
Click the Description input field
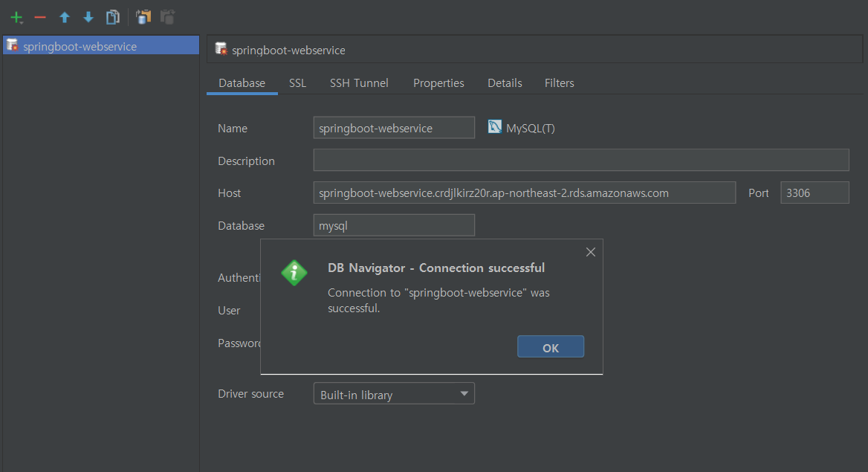[x=581, y=160]
